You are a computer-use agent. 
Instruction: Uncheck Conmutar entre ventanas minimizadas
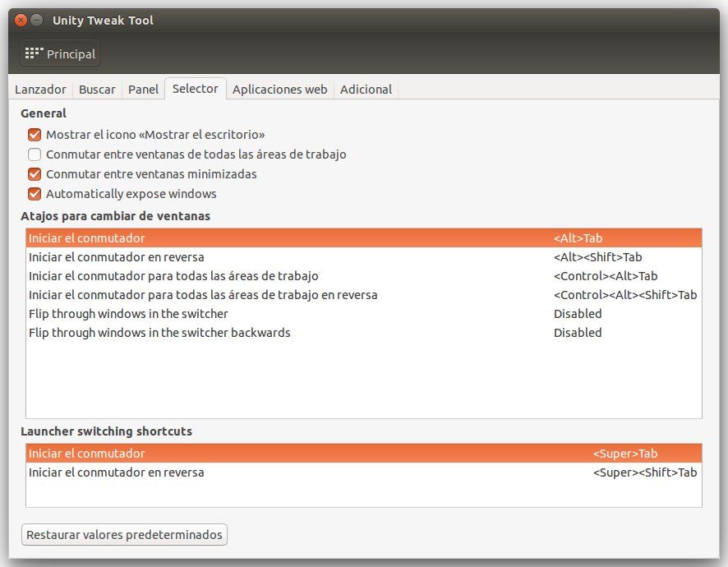click(35, 174)
